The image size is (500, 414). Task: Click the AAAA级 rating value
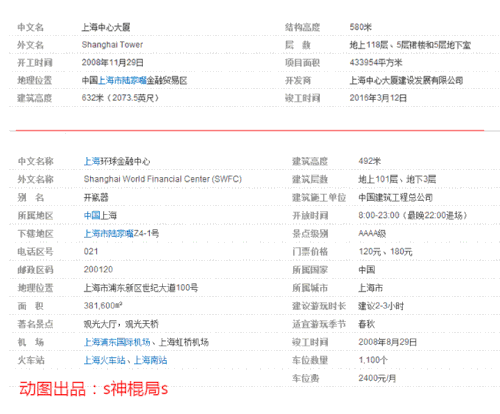click(372, 233)
